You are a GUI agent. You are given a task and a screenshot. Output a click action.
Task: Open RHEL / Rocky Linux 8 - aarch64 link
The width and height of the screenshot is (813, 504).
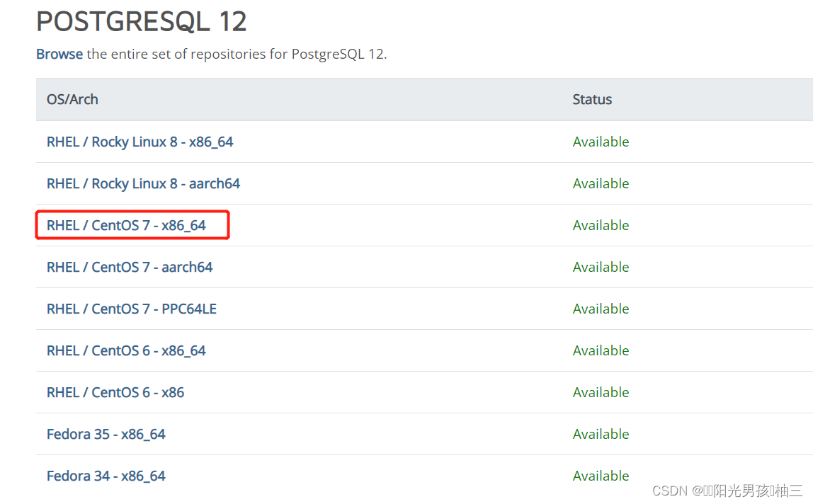coord(143,183)
